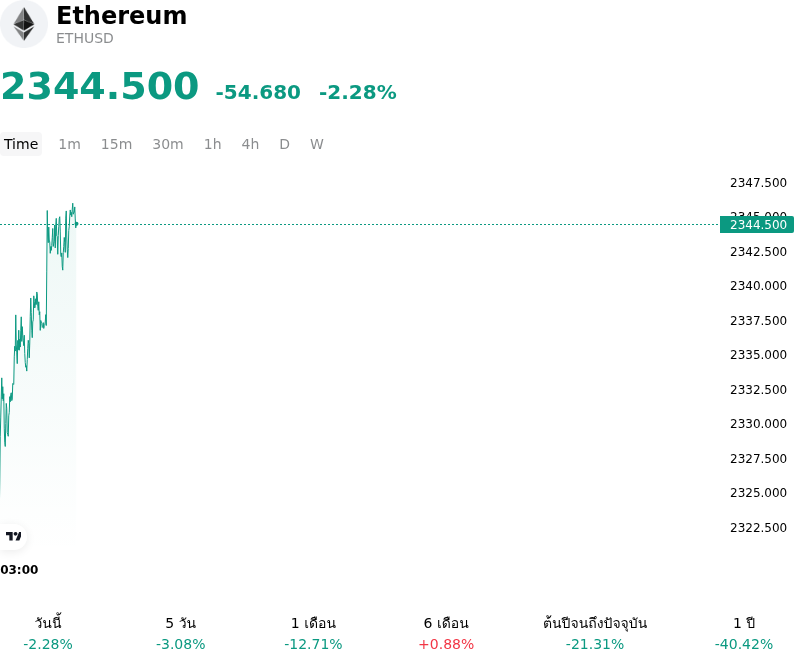Screen dimensions: 800x664
Task: Select the 1h chart interval
Action: coord(213,144)
